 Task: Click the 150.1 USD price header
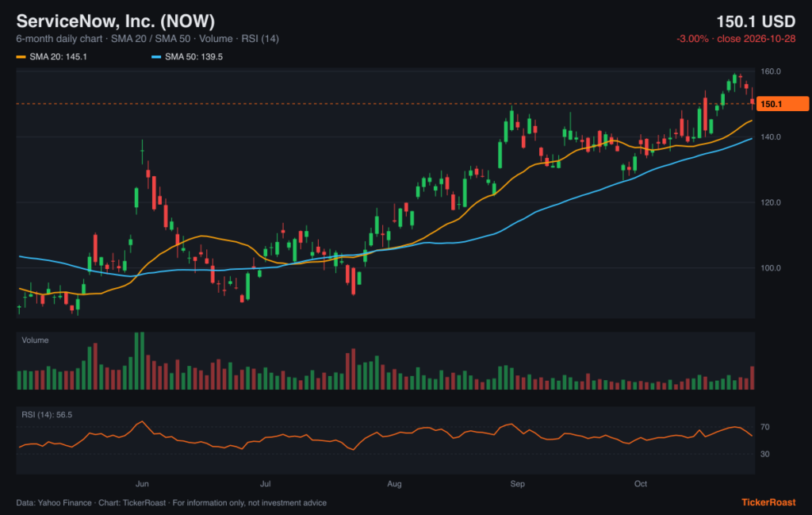click(x=756, y=21)
